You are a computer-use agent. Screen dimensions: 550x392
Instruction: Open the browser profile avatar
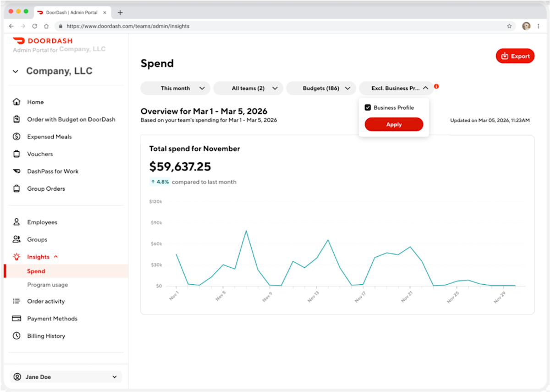click(x=526, y=26)
